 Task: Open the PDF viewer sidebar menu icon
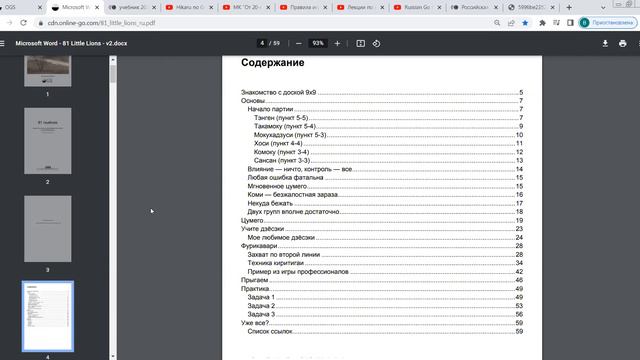coord(2,43)
